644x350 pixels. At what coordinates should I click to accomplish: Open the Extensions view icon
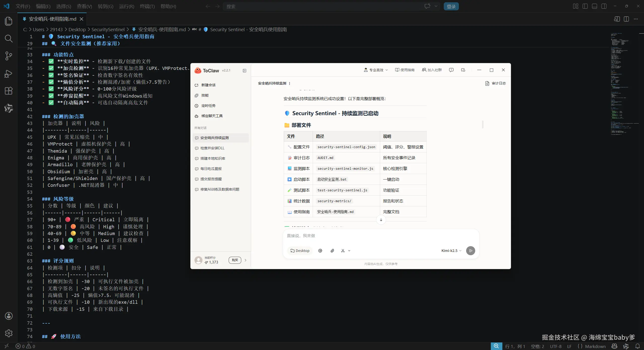click(9, 91)
